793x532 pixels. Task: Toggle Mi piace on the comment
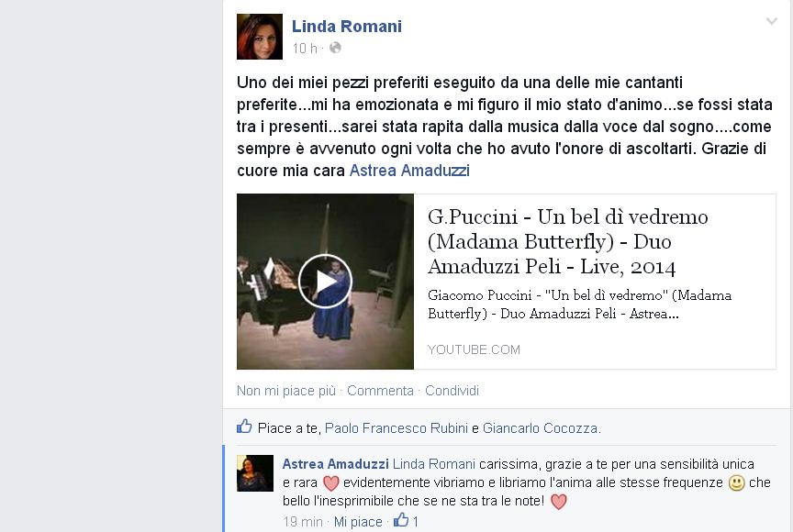tap(358, 521)
